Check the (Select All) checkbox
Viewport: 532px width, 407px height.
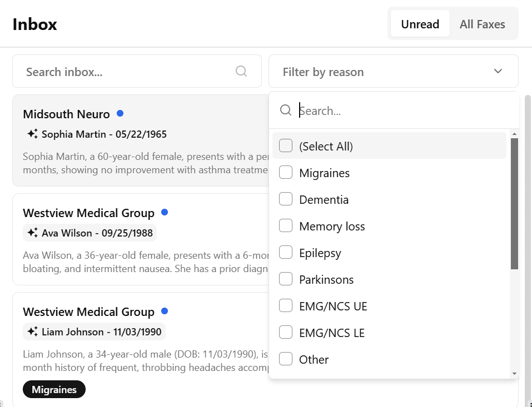pos(286,146)
